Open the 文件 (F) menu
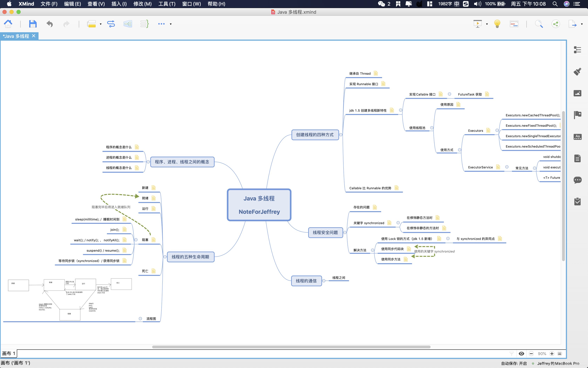Screen dimensions: 588x368 tap(49, 4)
